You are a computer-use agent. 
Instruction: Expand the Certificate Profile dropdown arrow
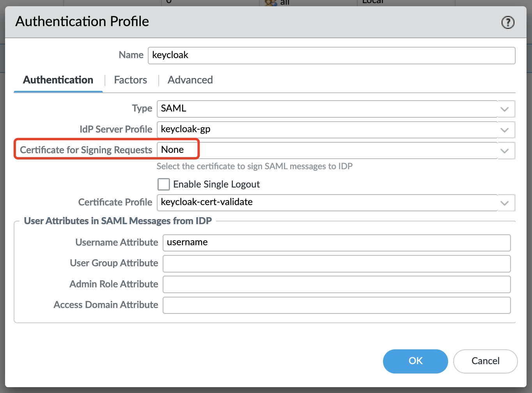[505, 203]
